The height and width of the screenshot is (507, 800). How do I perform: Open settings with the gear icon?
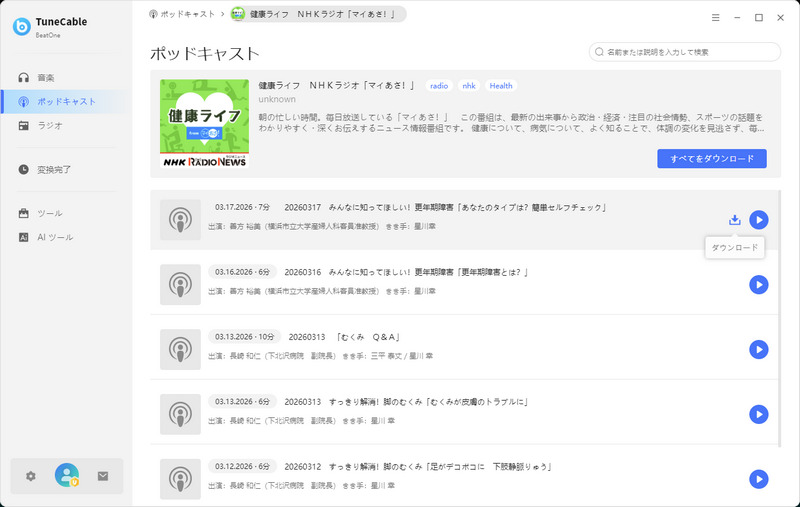(x=31, y=476)
